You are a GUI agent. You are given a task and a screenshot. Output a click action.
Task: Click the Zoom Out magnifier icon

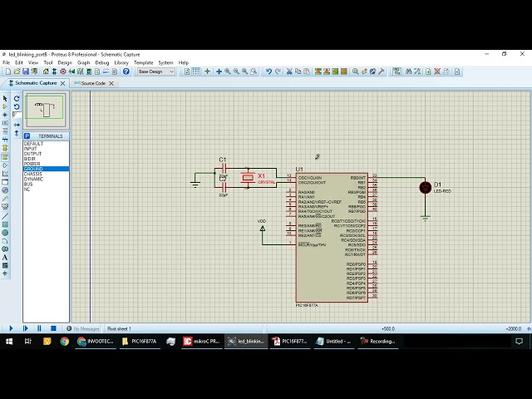click(x=236, y=71)
